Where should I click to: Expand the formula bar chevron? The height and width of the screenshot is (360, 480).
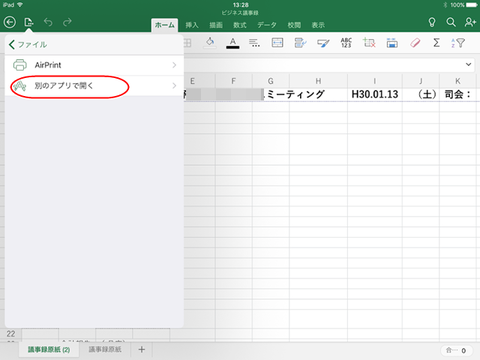(x=468, y=64)
